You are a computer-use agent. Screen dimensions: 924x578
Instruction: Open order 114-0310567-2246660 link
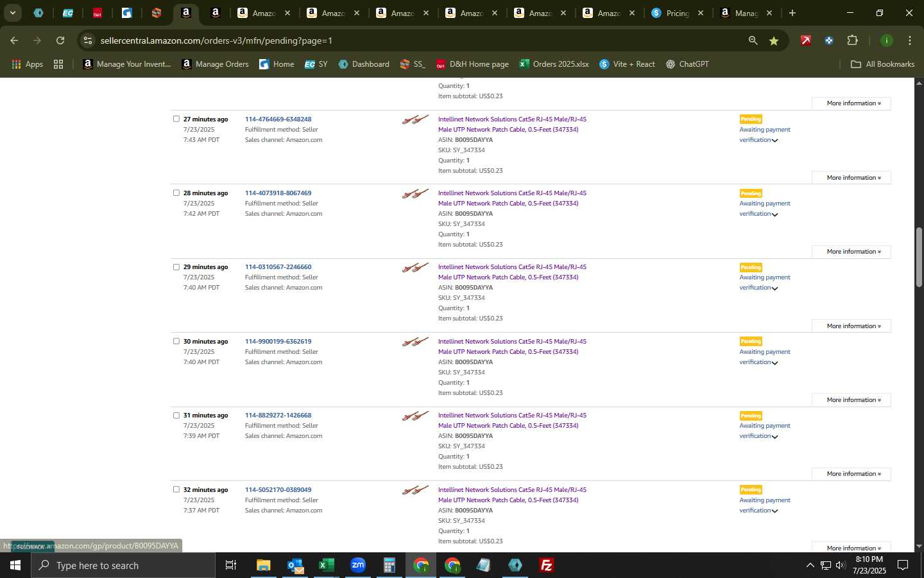tap(278, 267)
